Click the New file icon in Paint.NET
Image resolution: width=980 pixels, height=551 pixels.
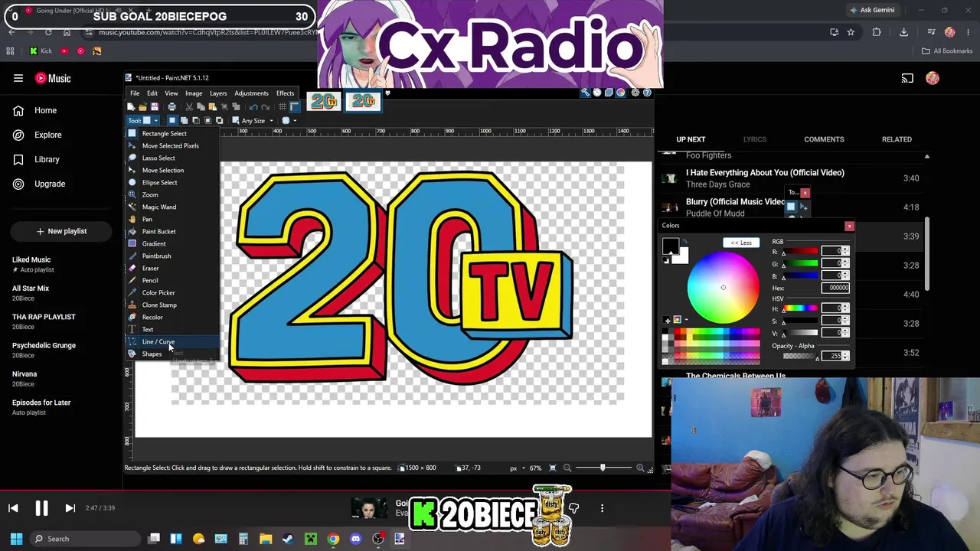(131, 107)
